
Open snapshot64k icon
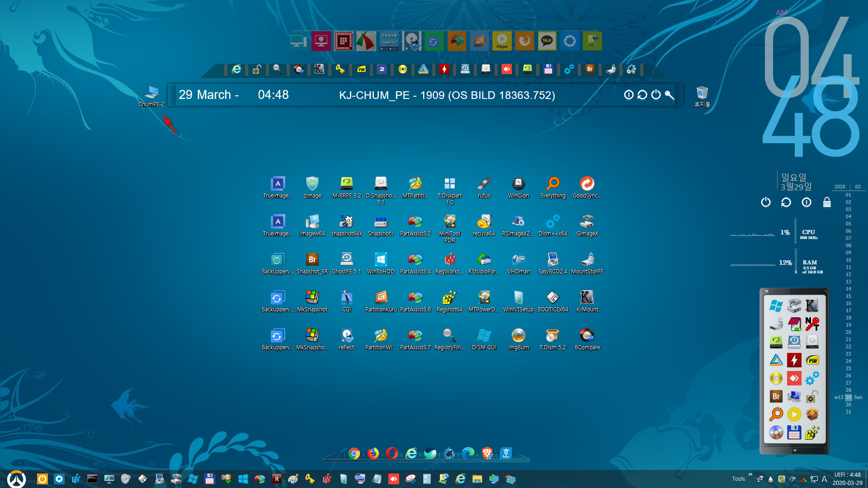(x=346, y=225)
